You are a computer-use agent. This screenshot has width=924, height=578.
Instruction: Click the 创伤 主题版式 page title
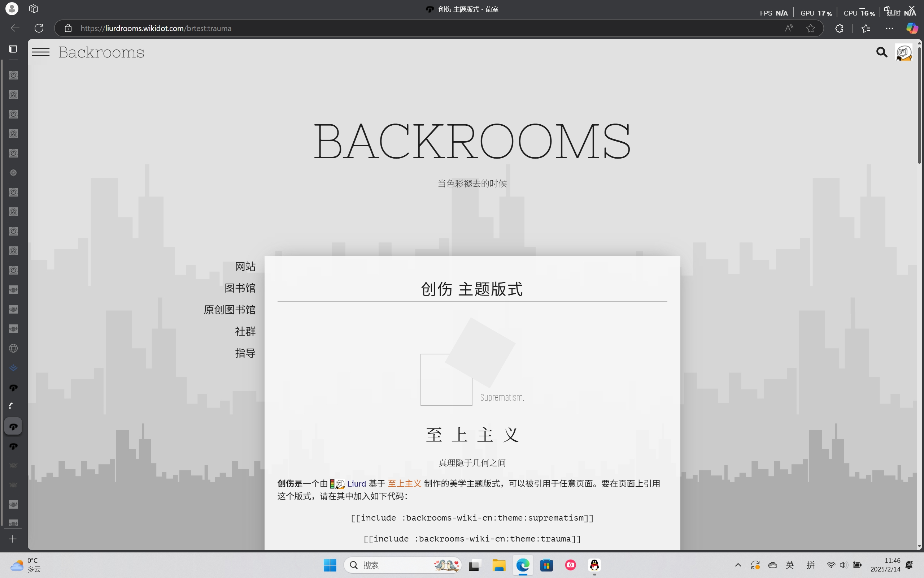point(472,289)
